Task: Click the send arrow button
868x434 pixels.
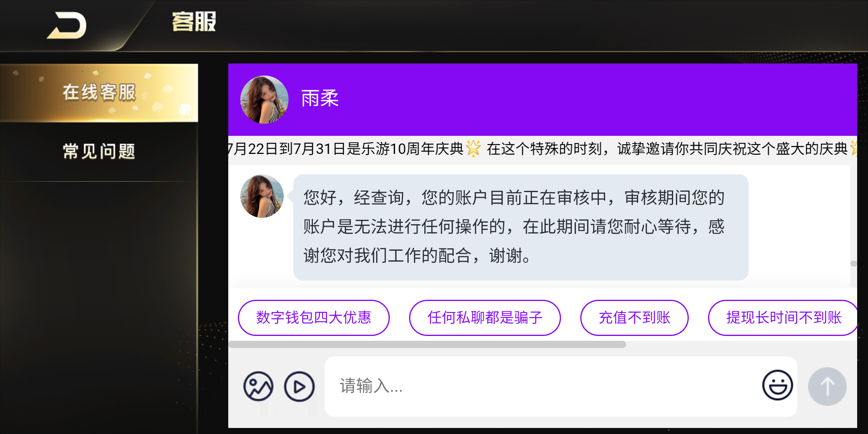Action: coord(827,386)
